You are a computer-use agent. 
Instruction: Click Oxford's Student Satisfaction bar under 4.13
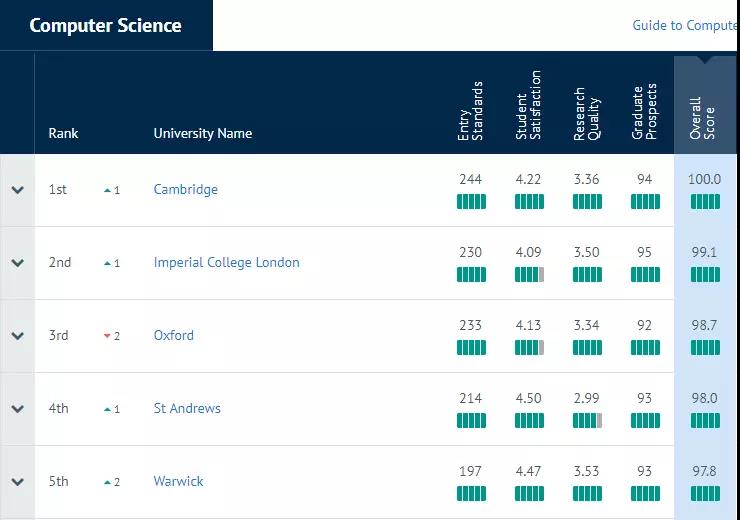coord(529,347)
